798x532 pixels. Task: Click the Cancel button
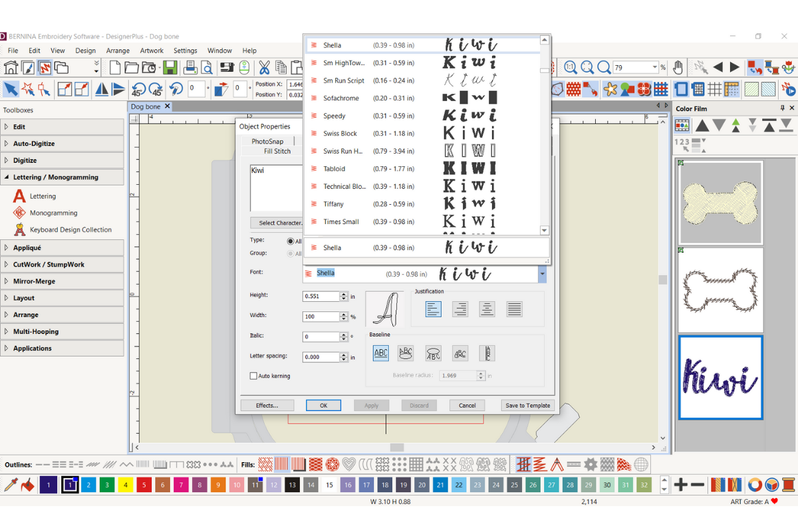pos(467,405)
